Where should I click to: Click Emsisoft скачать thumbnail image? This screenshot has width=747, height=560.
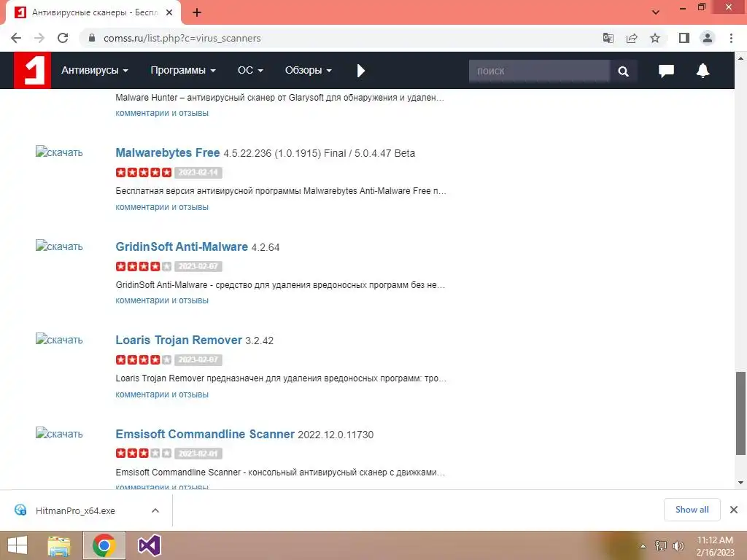(59, 433)
